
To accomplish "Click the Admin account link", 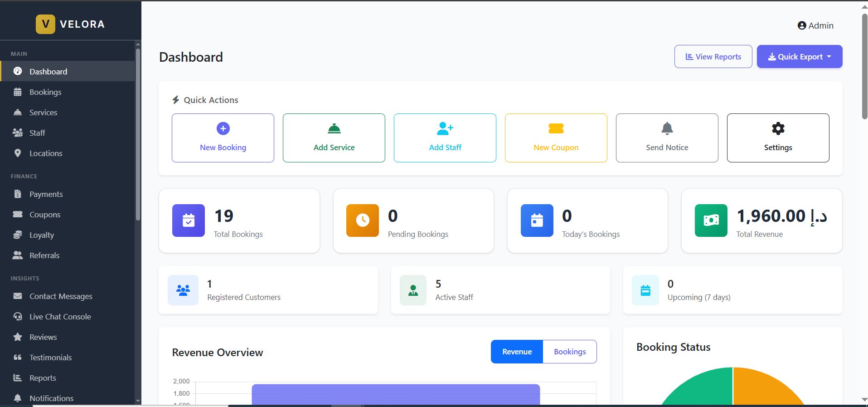I will tap(815, 26).
